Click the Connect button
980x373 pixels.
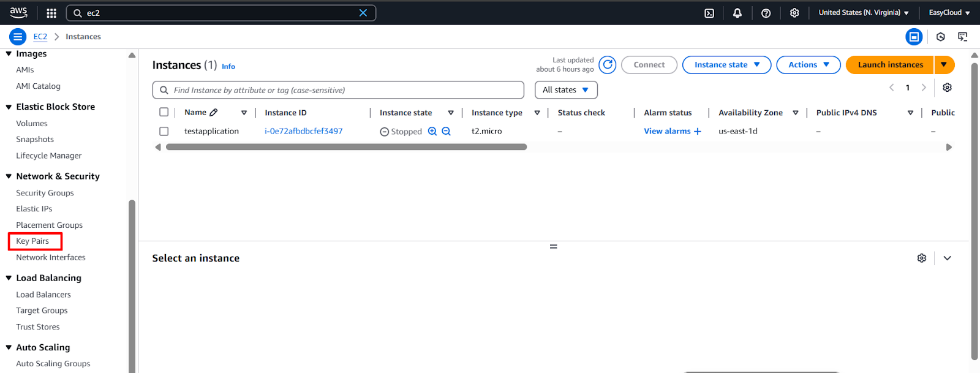[x=649, y=64]
